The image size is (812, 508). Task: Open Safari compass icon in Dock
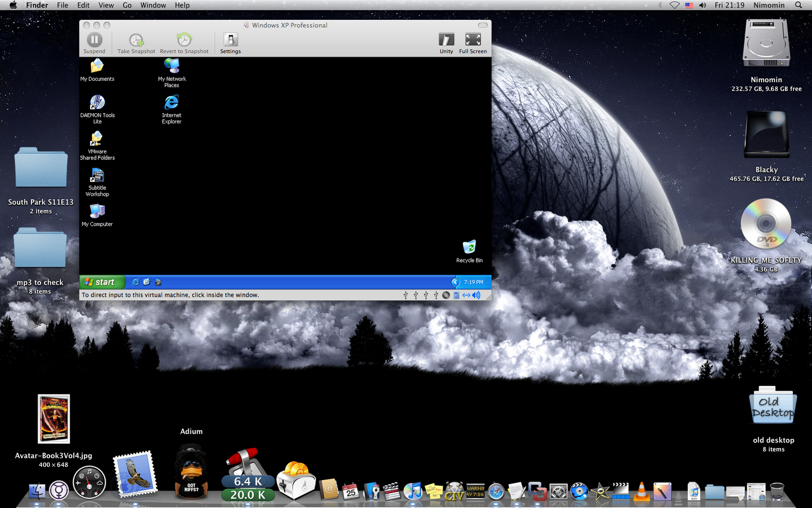click(496, 491)
